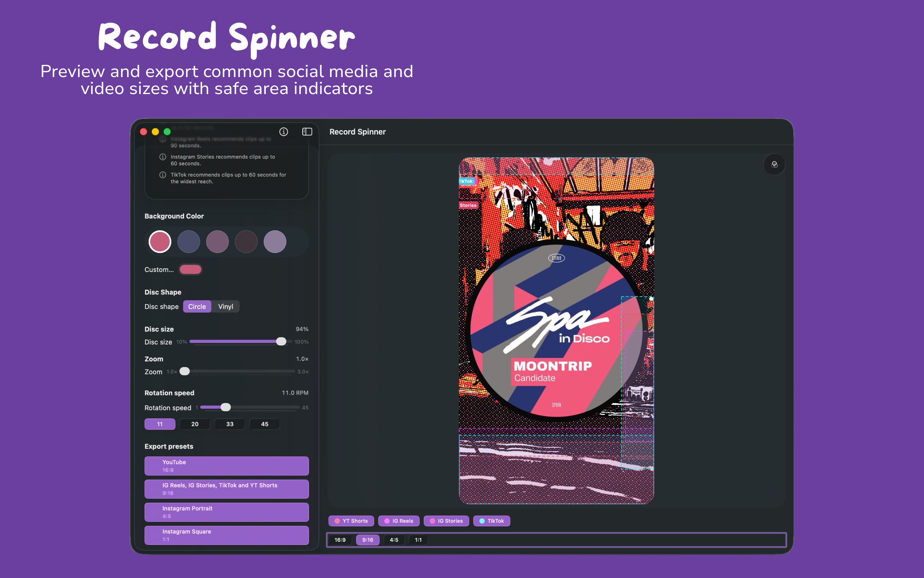Select the rose pink background color swatch
This screenshot has height=578, width=924.
(159, 241)
